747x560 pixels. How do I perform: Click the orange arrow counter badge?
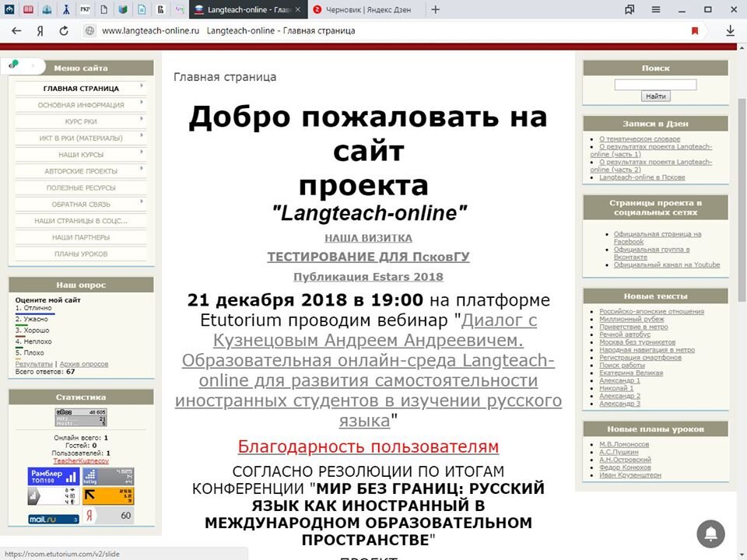(108, 495)
